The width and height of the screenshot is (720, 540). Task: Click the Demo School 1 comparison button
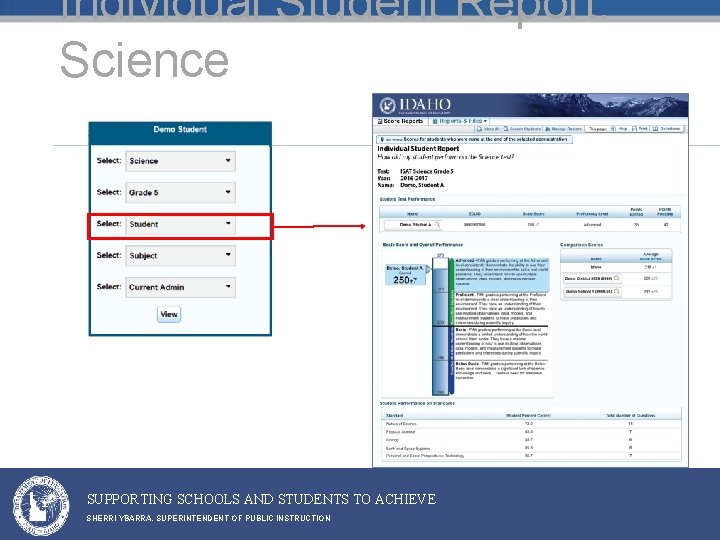pyautogui.click(x=592, y=291)
